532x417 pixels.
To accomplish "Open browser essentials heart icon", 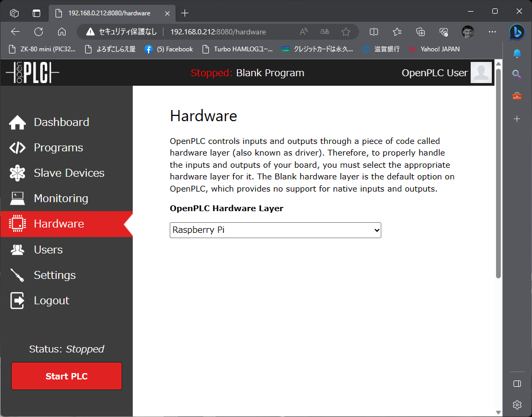I will (444, 32).
